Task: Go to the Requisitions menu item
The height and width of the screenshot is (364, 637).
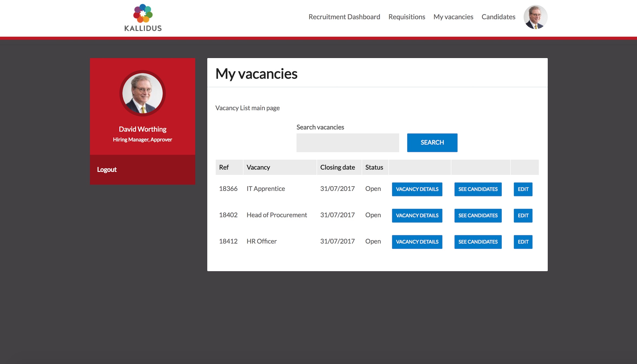Action: [407, 17]
